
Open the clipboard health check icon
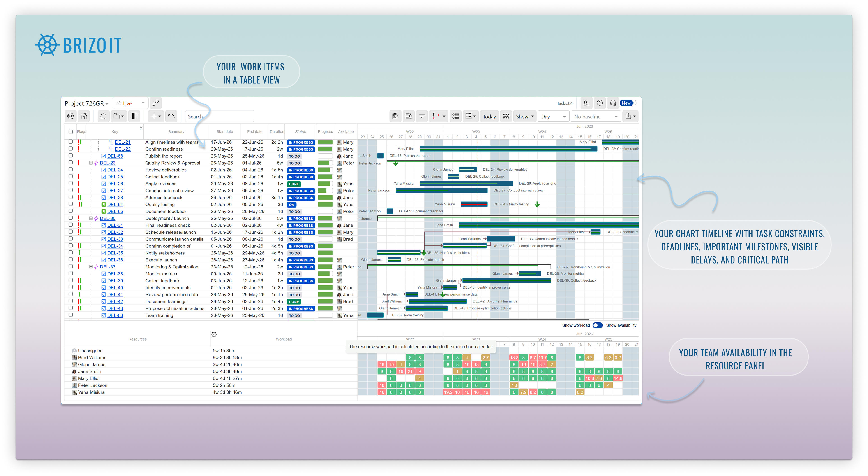point(395,116)
